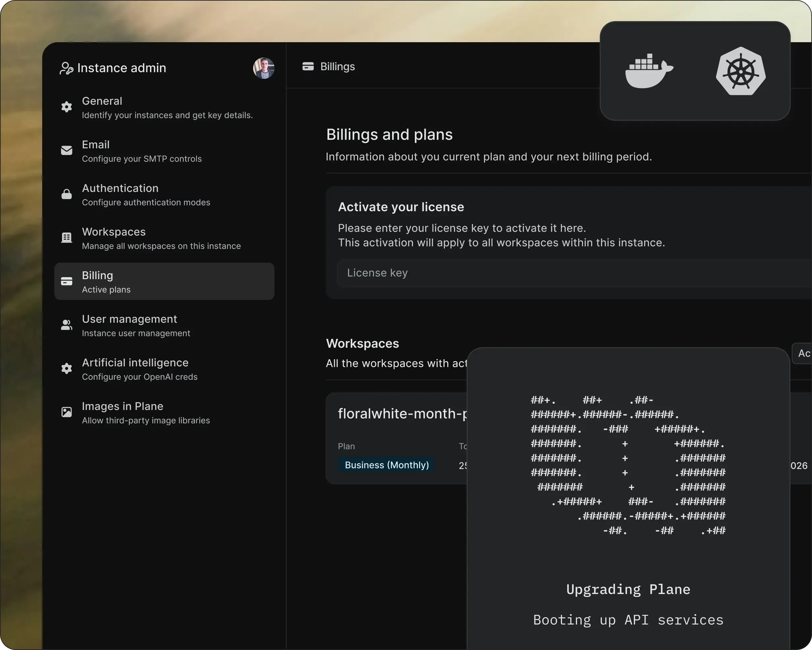
Task: Click the Authentication lock icon
Action: click(67, 194)
